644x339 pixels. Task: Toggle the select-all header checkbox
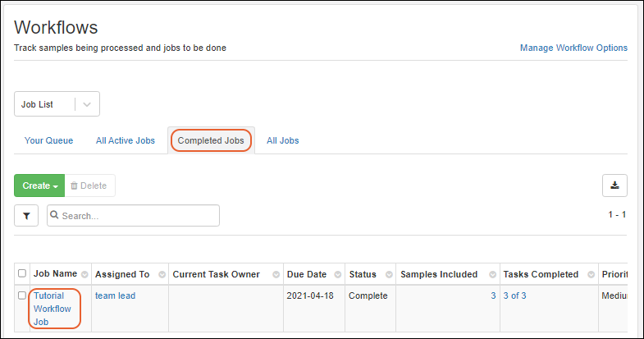(22, 274)
